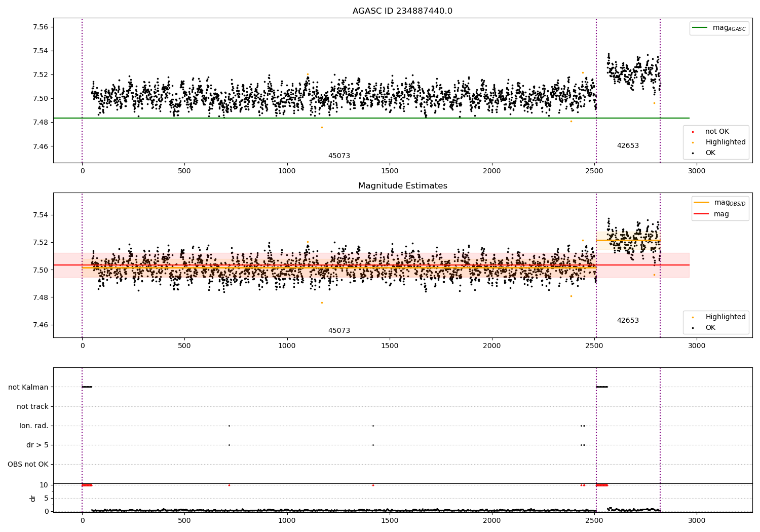
Task: Click x-axis tick '1500' in the top plot
Action: [x=389, y=171]
